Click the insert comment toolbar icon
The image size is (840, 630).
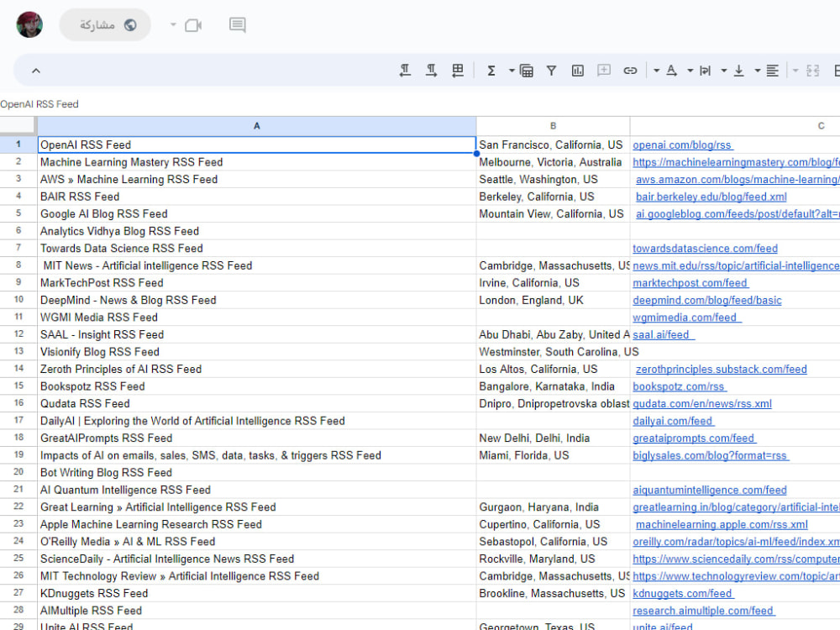pyautogui.click(x=604, y=71)
